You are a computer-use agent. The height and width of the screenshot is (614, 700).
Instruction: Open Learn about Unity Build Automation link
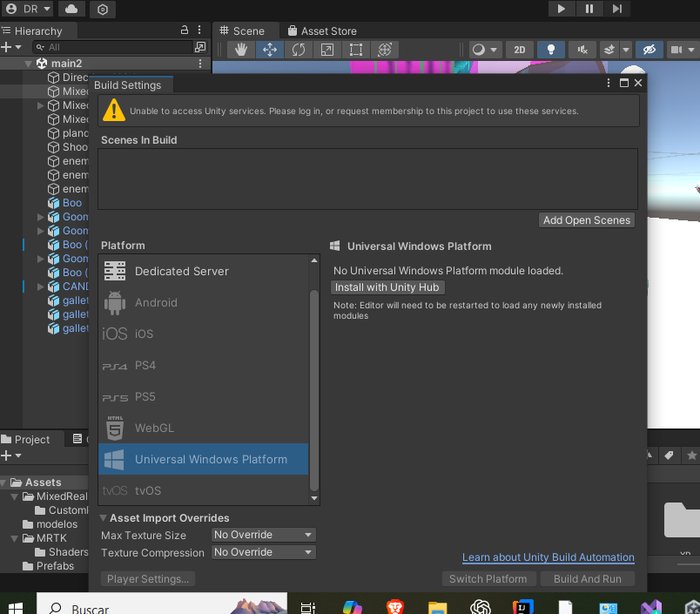(549, 557)
